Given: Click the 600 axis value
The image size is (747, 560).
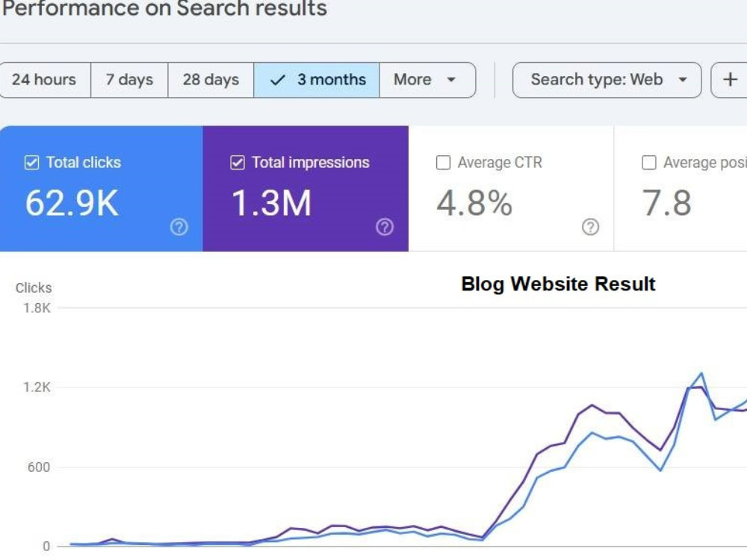Looking at the screenshot, I should 39,467.
